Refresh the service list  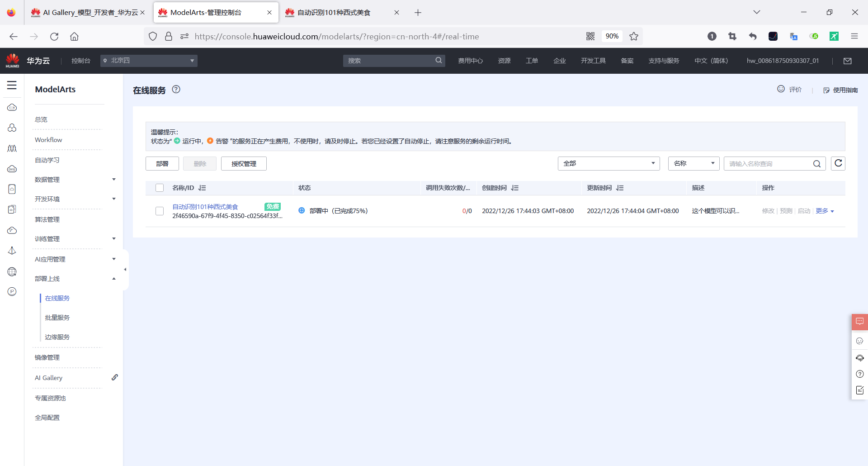pos(838,163)
